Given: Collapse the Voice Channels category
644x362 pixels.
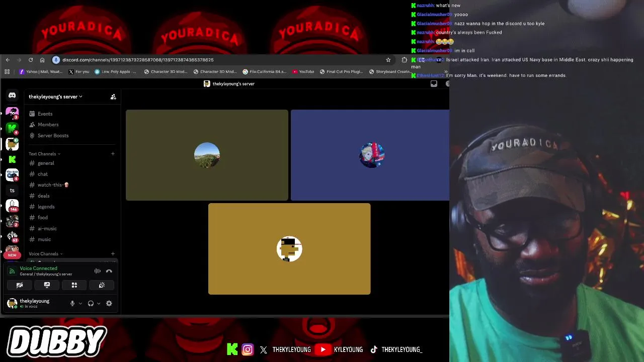Looking at the screenshot, I should pyautogui.click(x=45, y=254).
